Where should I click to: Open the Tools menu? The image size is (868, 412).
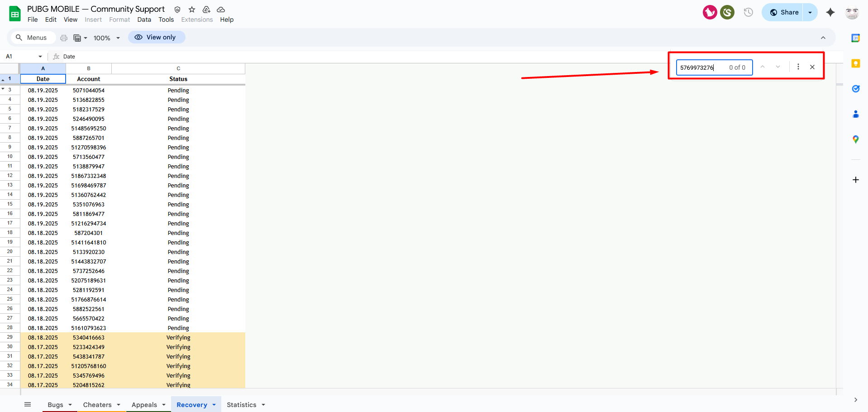(x=166, y=19)
